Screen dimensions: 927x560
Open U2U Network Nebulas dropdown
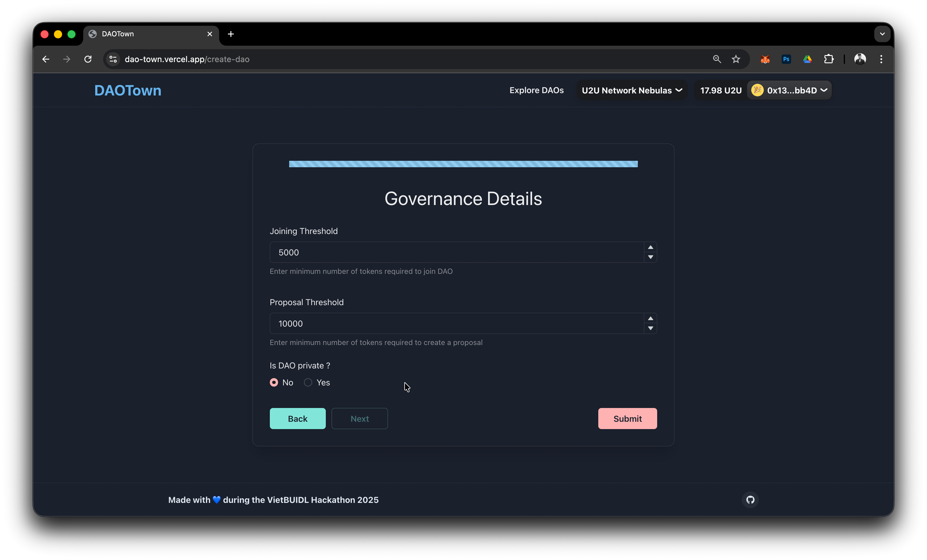[x=632, y=90]
